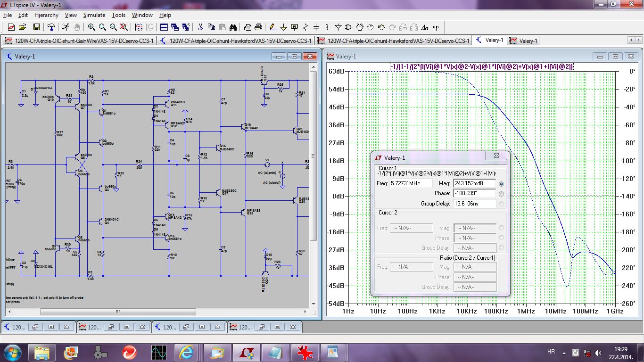Click the trace expression label above plot
This screenshot has width=644, height=362.
click(x=481, y=67)
